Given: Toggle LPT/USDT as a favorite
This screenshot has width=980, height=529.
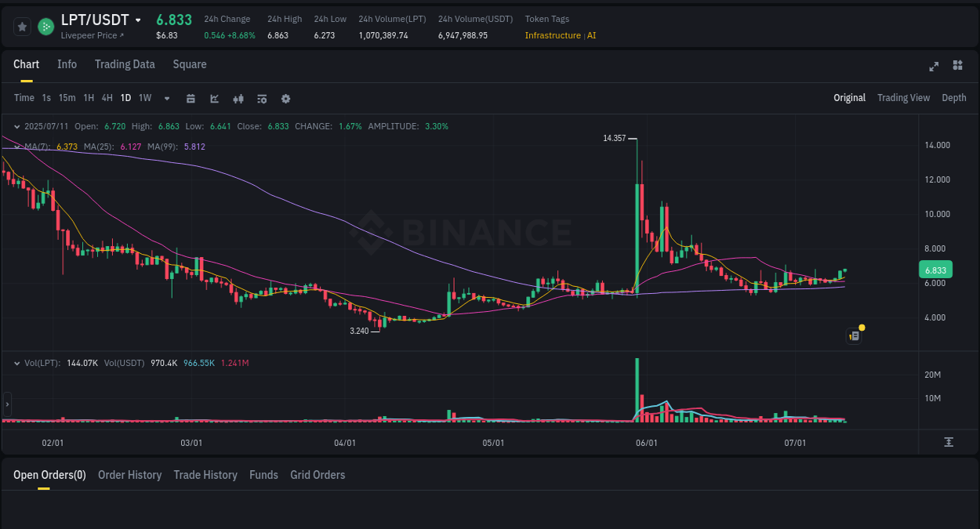Looking at the screenshot, I should pos(22,26).
